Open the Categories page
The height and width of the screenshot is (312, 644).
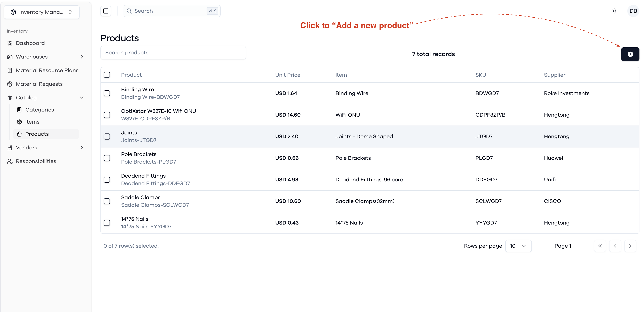click(39, 110)
